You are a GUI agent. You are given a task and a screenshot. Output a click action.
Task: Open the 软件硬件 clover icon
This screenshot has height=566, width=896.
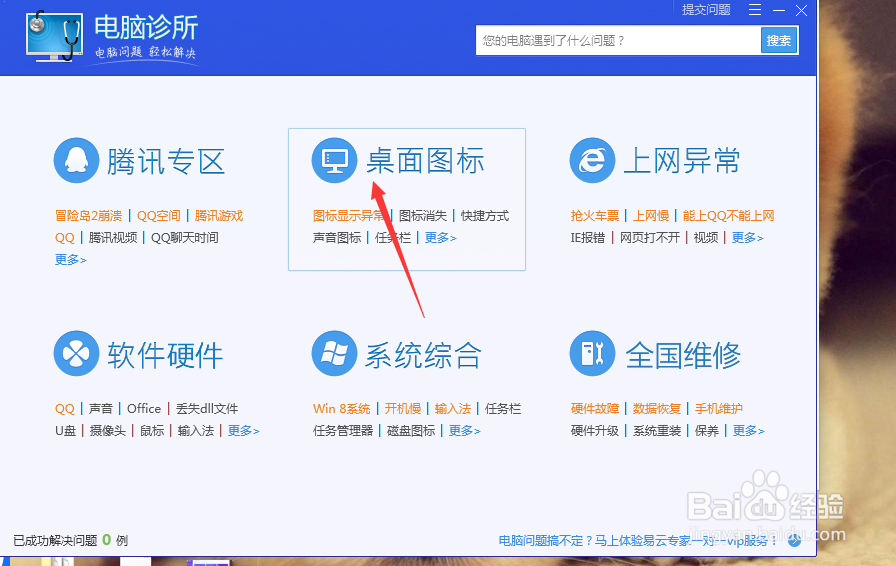tap(76, 353)
